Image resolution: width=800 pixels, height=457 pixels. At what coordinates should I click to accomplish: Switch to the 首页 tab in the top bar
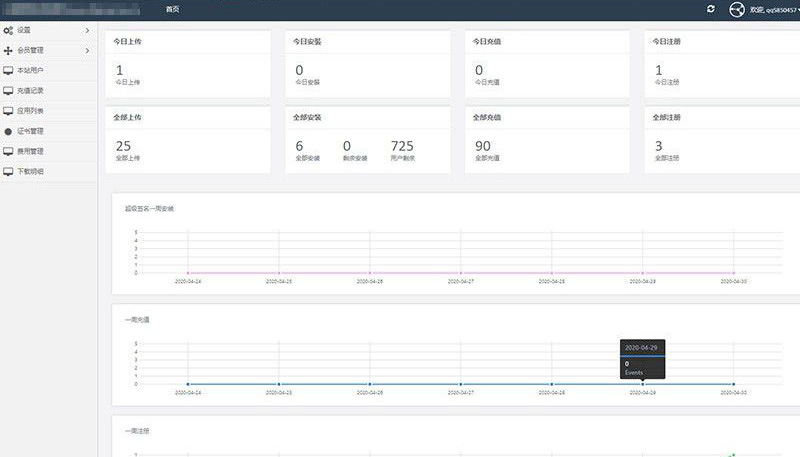[173, 9]
